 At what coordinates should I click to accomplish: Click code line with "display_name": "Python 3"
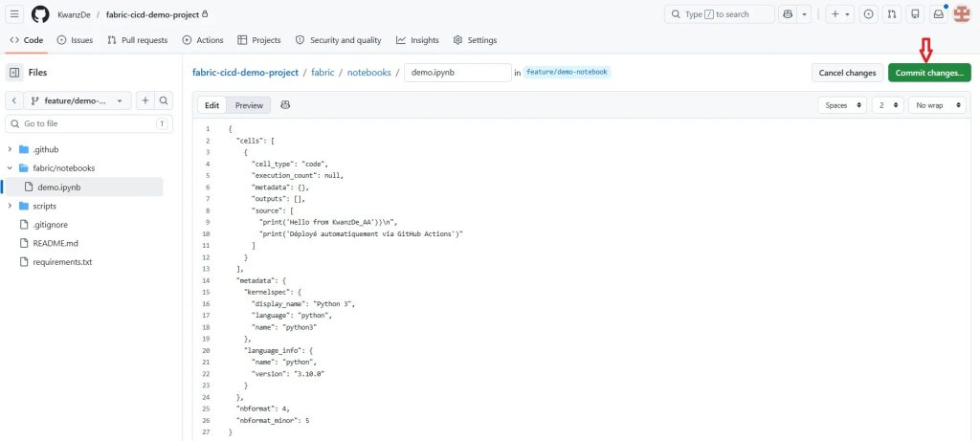point(303,303)
